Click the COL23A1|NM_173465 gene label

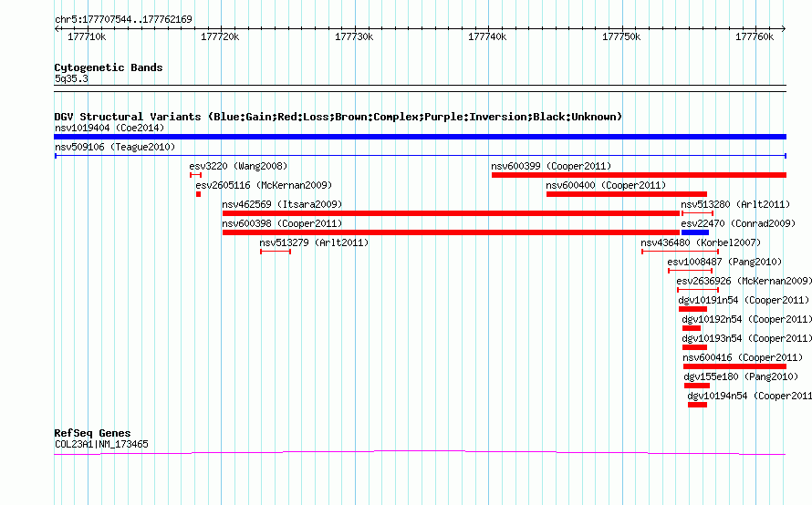(101, 444)
